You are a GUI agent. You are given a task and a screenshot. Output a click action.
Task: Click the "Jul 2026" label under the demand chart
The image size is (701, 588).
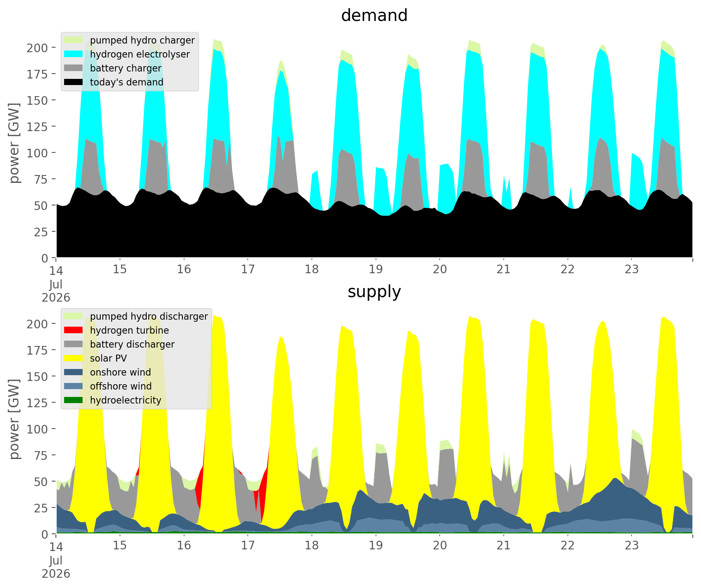(56, 291)
